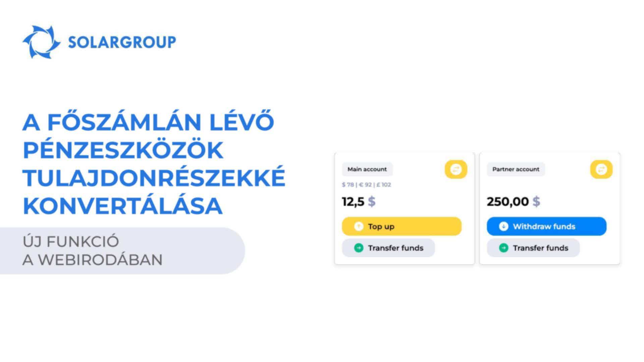644x362 pixels.
Task: Click the yellow Top up button
Action: point(401,226)
